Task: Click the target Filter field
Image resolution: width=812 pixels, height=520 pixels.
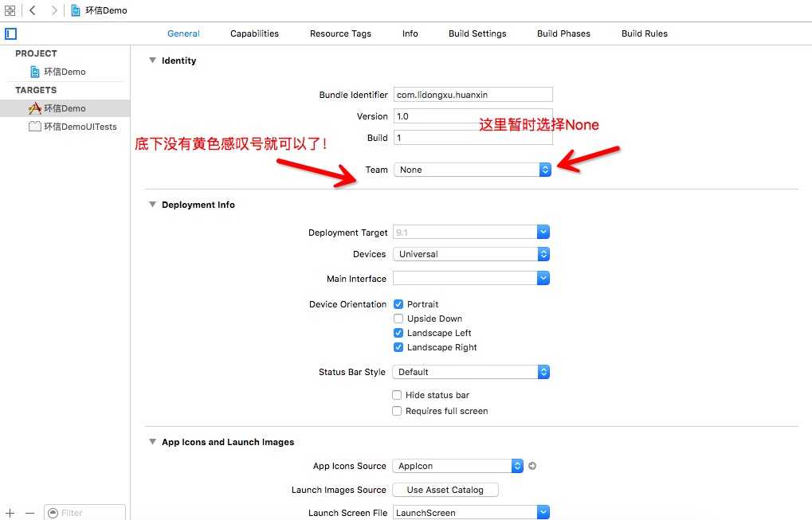Action: click(x=85, y=513)
